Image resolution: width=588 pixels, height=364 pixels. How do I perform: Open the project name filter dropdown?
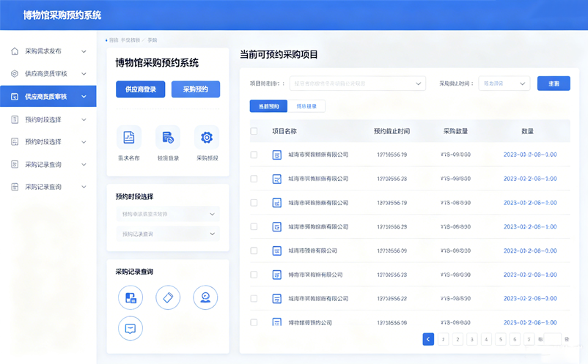[x=357, y=83]
